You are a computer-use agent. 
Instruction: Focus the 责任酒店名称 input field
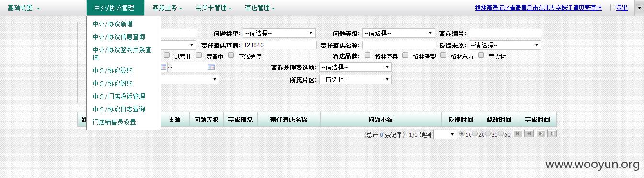pyautogui.click(x=399, y=45)
